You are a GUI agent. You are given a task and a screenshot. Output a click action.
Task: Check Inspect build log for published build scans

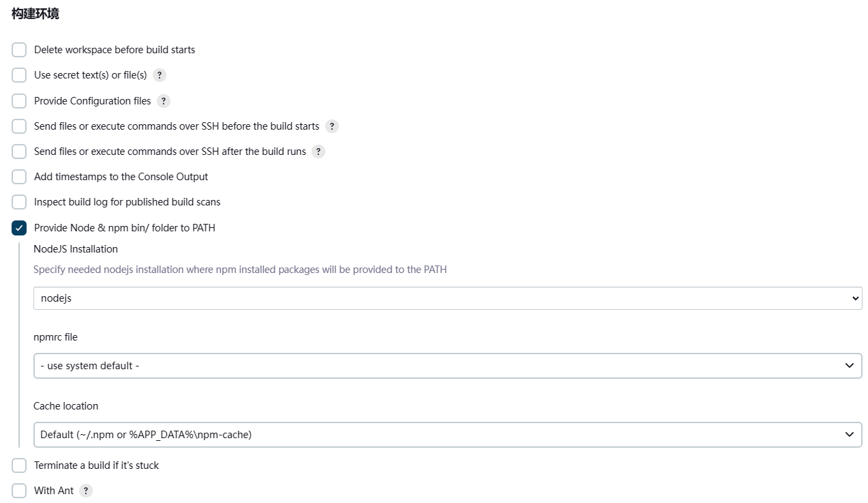pyautogui.click(x=19, y=202)
